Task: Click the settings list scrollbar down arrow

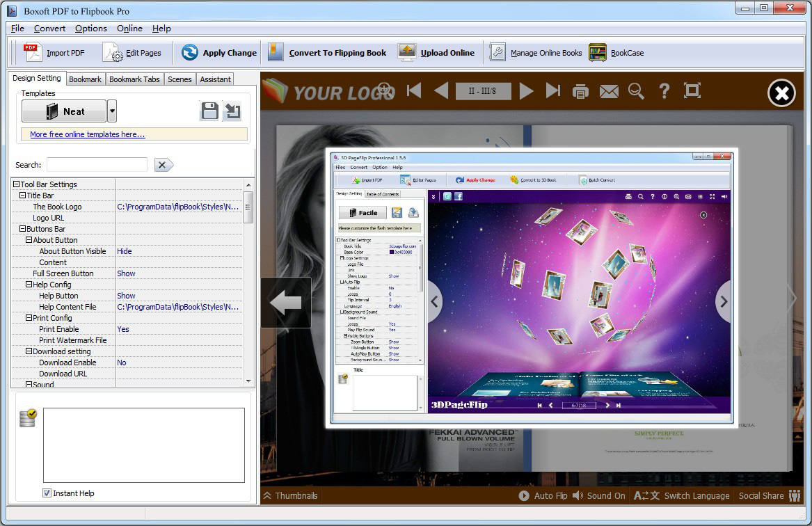Action: coord(248,381)
